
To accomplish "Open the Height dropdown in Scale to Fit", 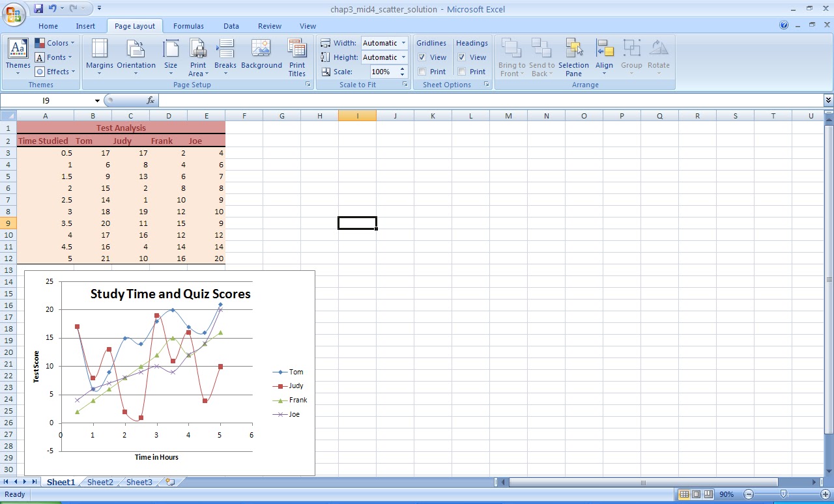I will point(403,57).
